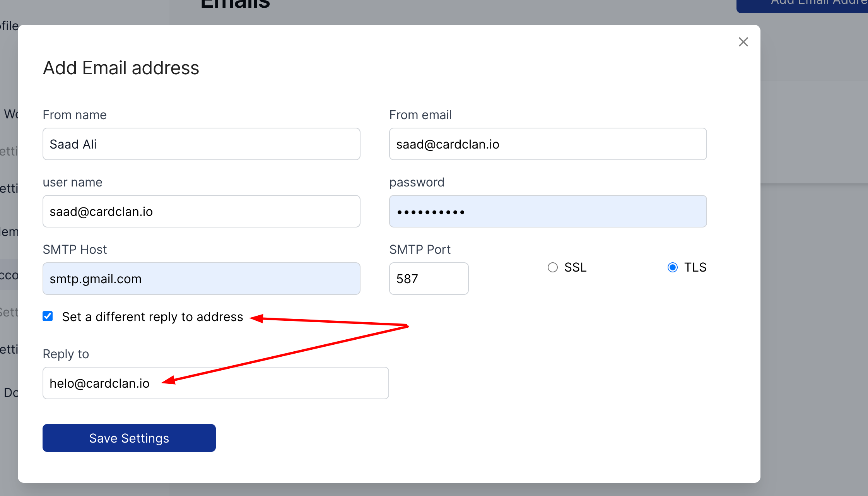Click the Reply to field showing helo@cardclan.io

(215, 383)
